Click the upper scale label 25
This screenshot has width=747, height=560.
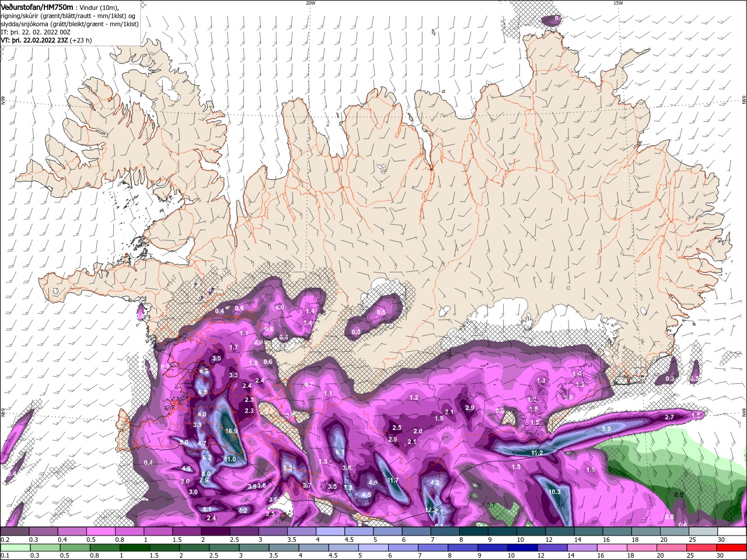692,540
